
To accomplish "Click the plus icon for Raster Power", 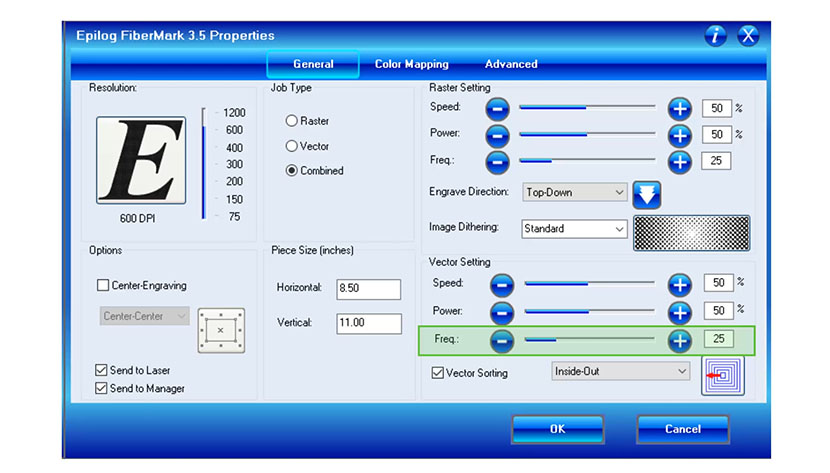I will click(680, 135).
